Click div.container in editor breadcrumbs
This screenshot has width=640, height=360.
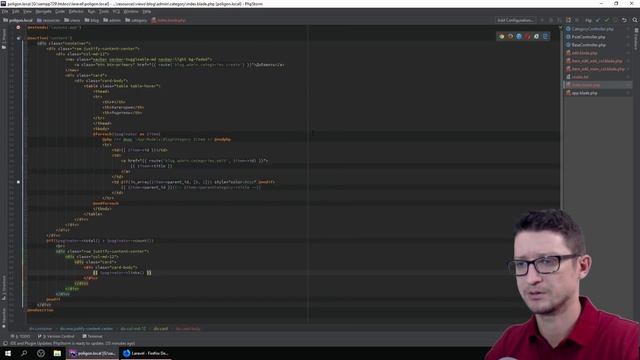click(x=40, y=329)
